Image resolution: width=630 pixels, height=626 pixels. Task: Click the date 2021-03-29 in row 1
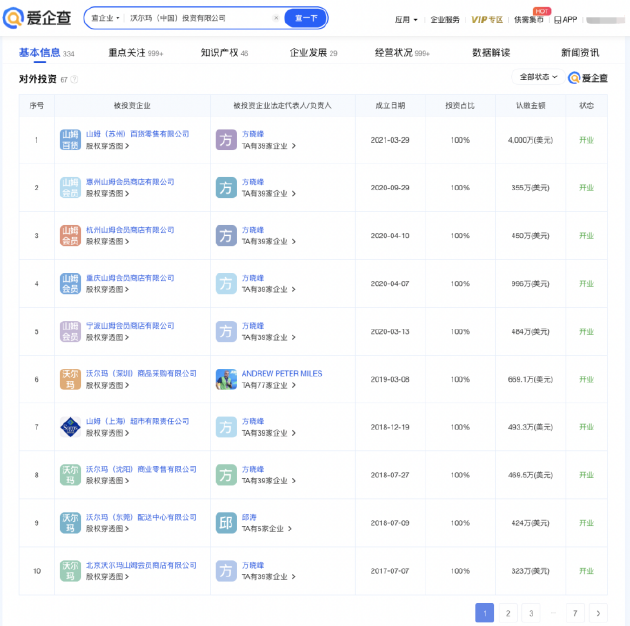tap(390, 140)
